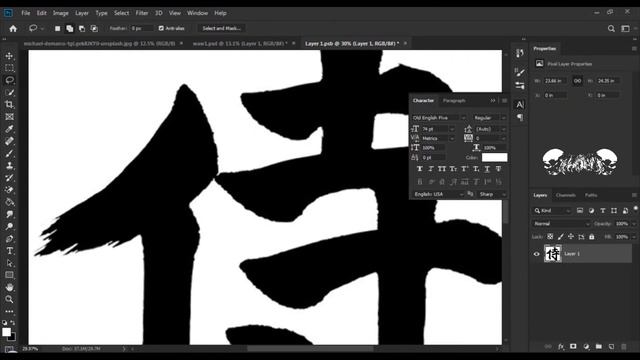
Task: Open the font size dropdown
Action: [x=452, y=129]
